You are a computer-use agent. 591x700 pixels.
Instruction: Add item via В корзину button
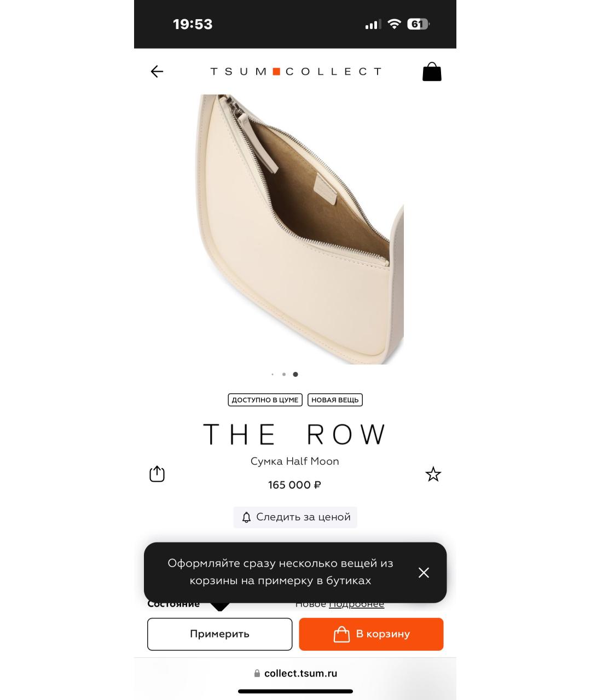pos(371,634)
